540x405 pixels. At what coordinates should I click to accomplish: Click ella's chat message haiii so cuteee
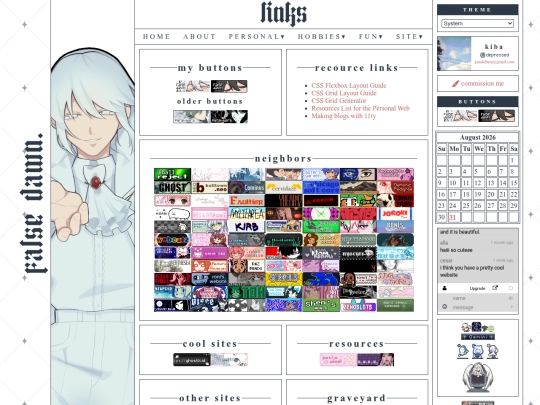coord(457,250)
